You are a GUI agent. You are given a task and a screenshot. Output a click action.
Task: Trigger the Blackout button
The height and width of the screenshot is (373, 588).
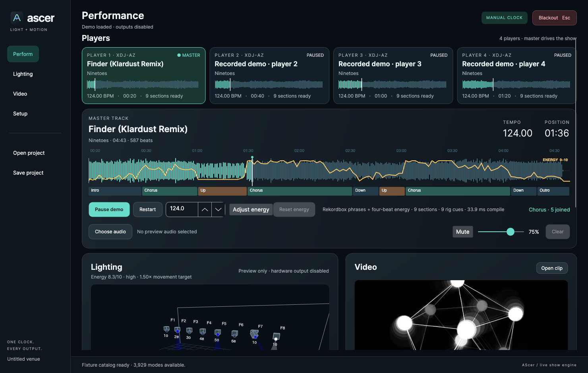click(555, 18)
